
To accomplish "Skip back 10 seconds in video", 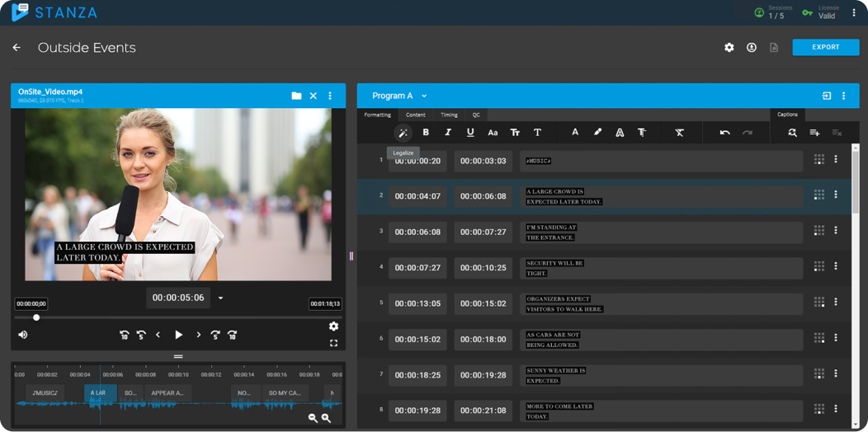I will (x=125, y=335).
